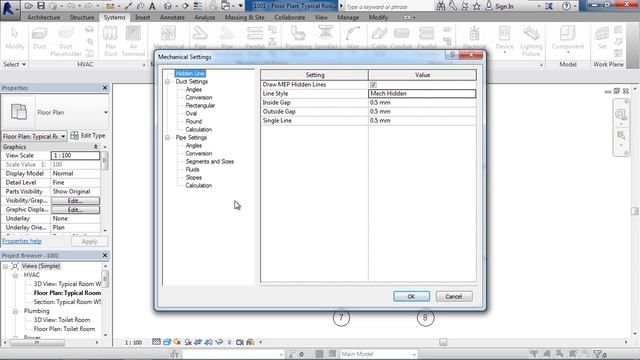Switch to the Analyze ribbon tab

click(x=204, y=18)
